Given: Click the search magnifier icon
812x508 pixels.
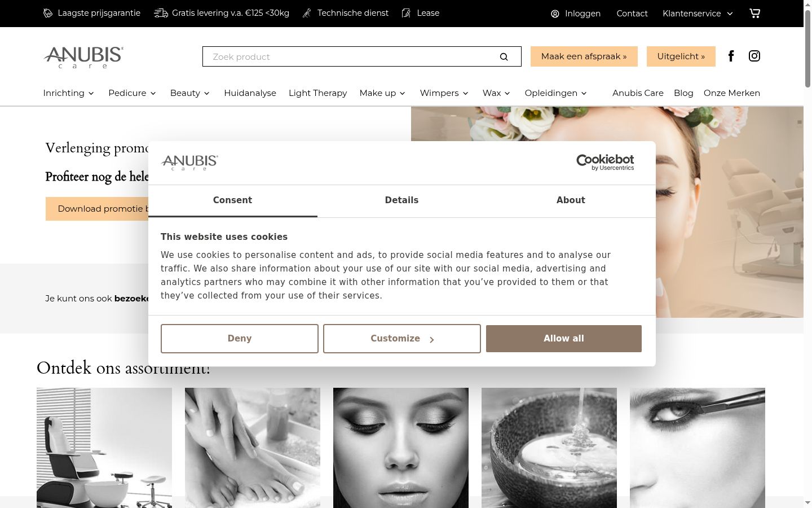Looking at the screenshot, I should [x=504, y=56].
